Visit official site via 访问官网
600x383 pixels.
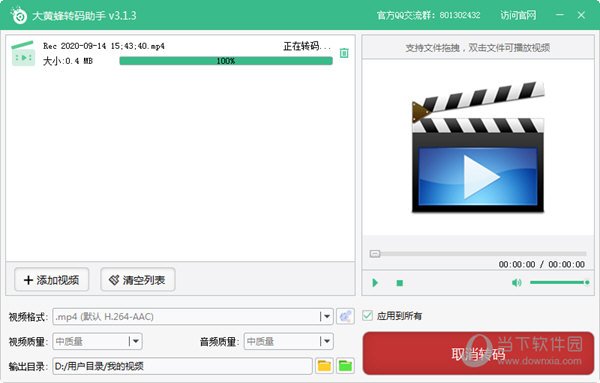pyautogui.click(x=518, y=15)
